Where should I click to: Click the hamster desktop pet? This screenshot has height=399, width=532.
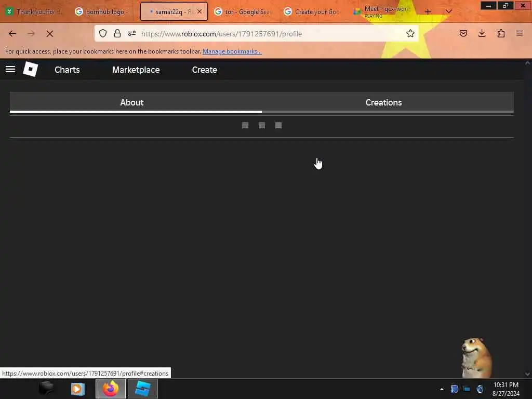coord(476,357)
